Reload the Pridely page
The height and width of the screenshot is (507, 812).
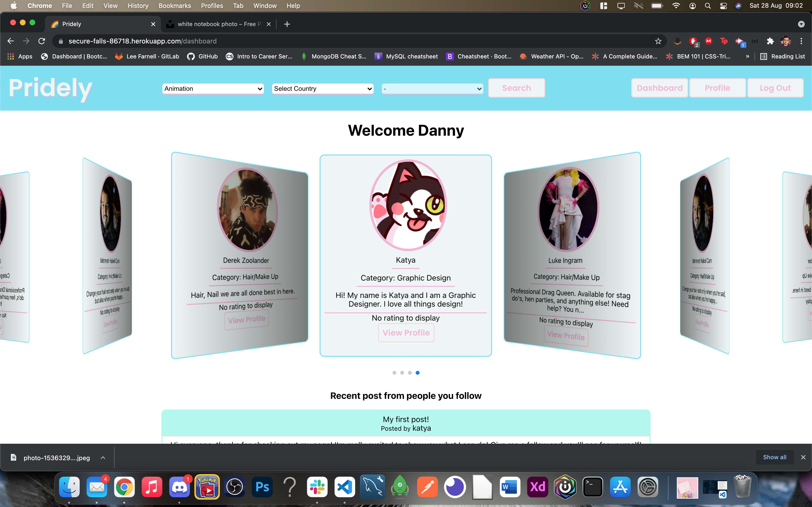click(x=42, y=41)
